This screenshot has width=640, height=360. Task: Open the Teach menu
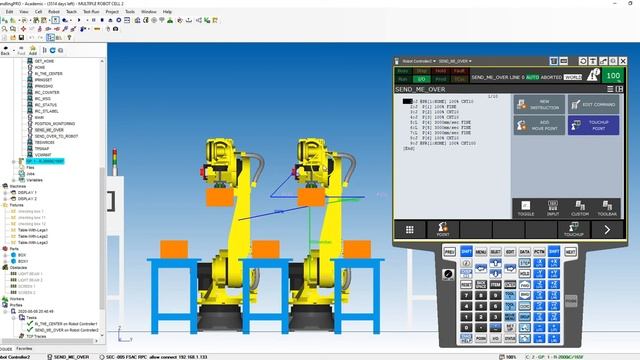[71, 12]
